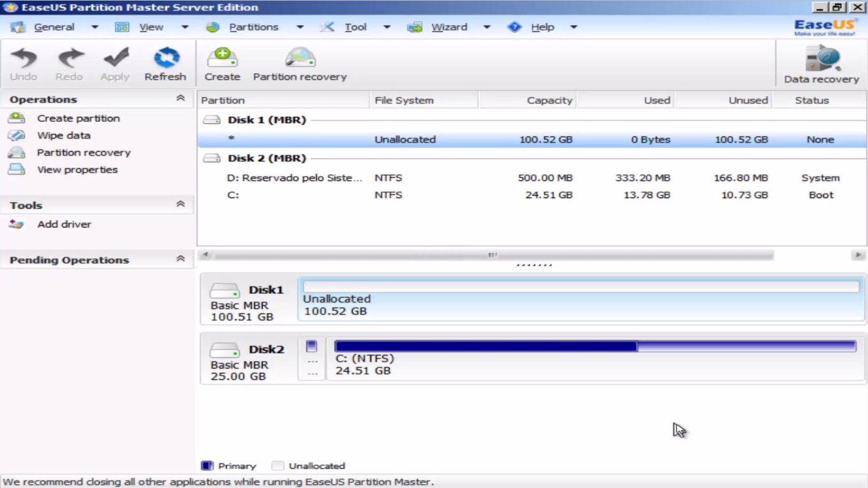Click the Create partition icon in Operations
Viewport: 868px width, 488px height.
tap(17, 118)
